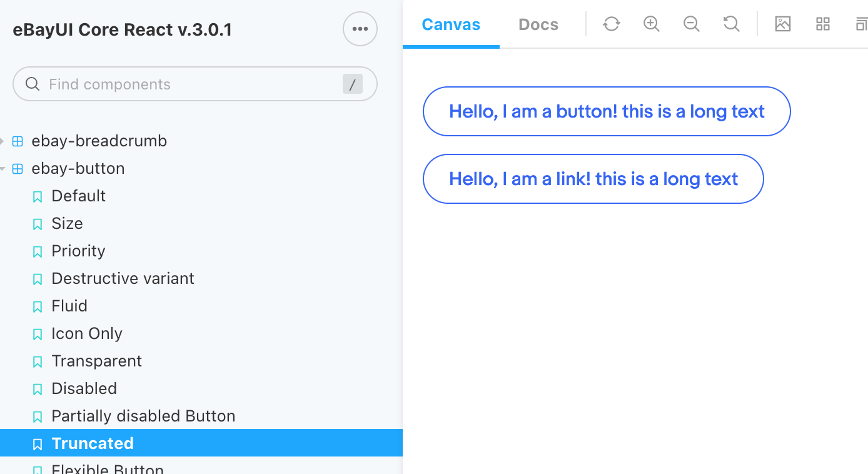The height and width of the screenshot is (474, 868).
Task: Click the zoom in magnifier icon
Action: click(x=652, y=24)
